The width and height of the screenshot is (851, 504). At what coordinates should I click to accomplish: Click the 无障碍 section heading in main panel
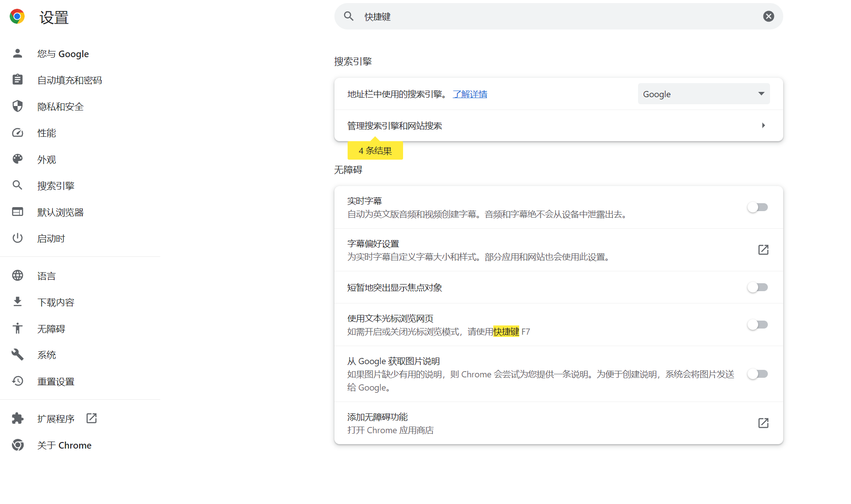click(348, 170)
